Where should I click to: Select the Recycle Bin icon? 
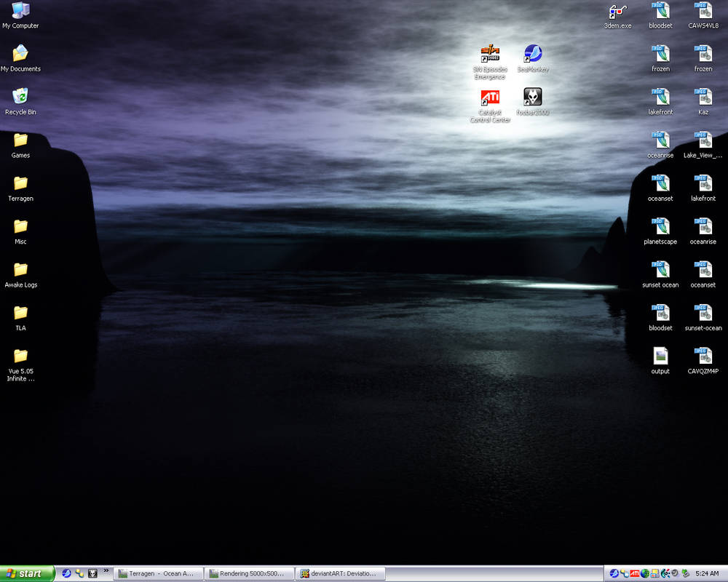pyautogui.click(x=20, y=102)
